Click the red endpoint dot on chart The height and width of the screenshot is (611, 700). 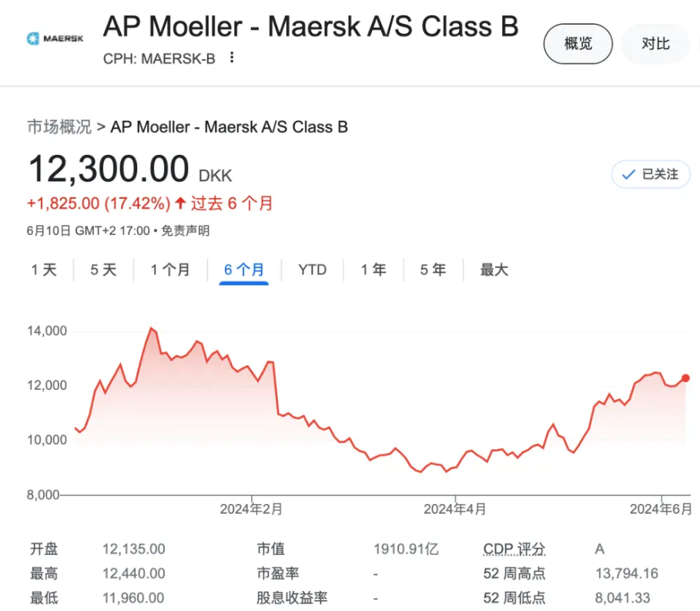(x=685, y=378)
